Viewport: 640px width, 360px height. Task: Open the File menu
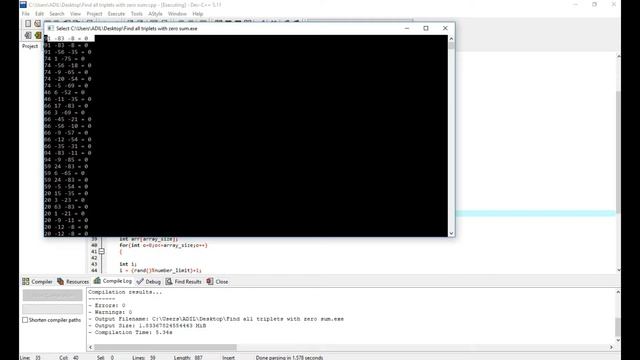(x=26, y=14)
